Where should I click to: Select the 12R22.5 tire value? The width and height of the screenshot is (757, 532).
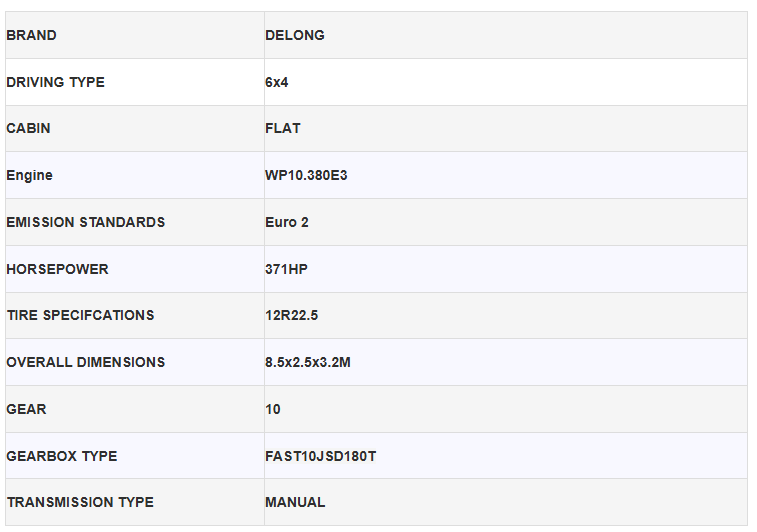click(x=291, y=315)
